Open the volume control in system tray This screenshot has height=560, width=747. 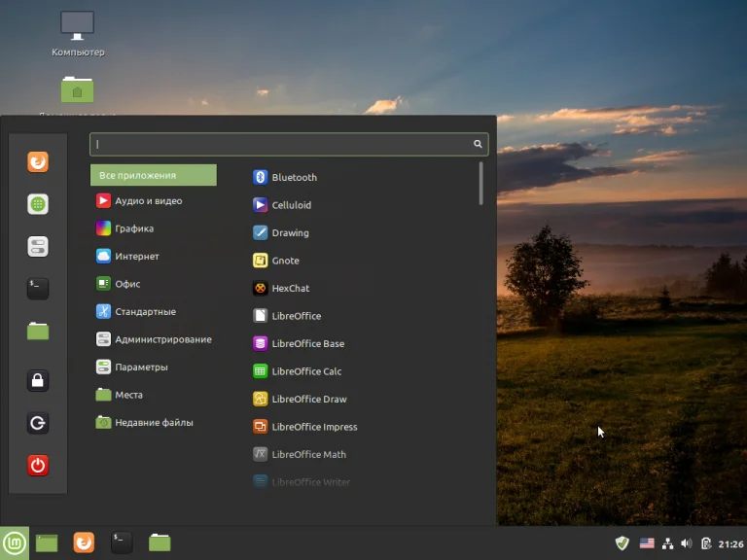point(687,543)
